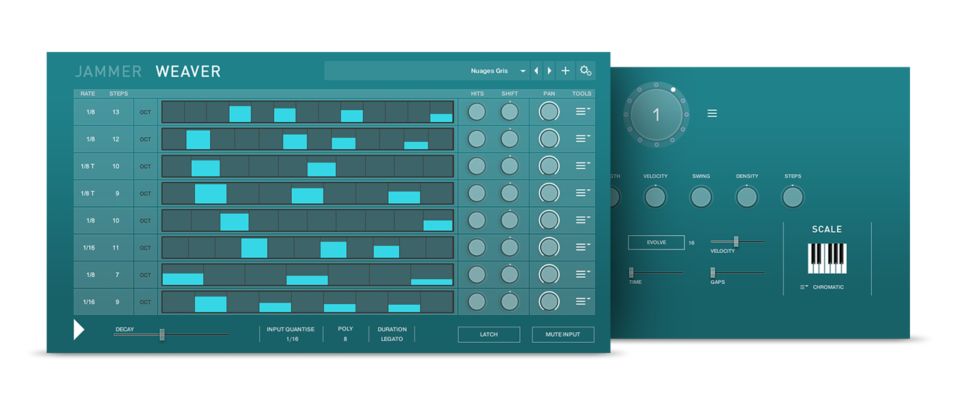This screenshot has height=405, width=960.
Task: Open the preset search/settings icon
Action: [585, 71]
